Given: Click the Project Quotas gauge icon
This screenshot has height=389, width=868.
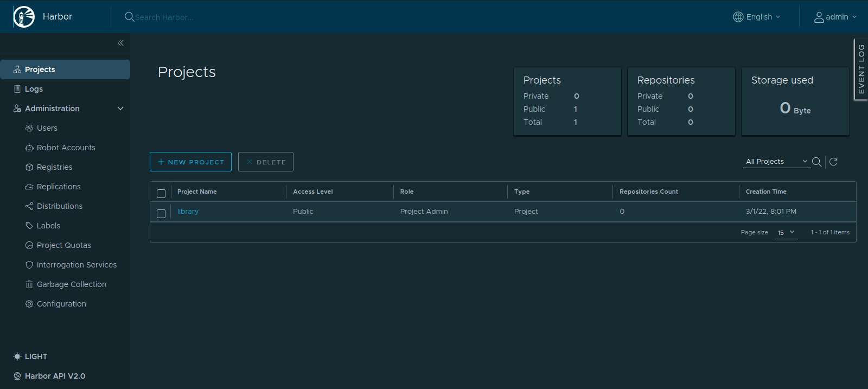Looking at the screenshot, I should coord(29,245).
